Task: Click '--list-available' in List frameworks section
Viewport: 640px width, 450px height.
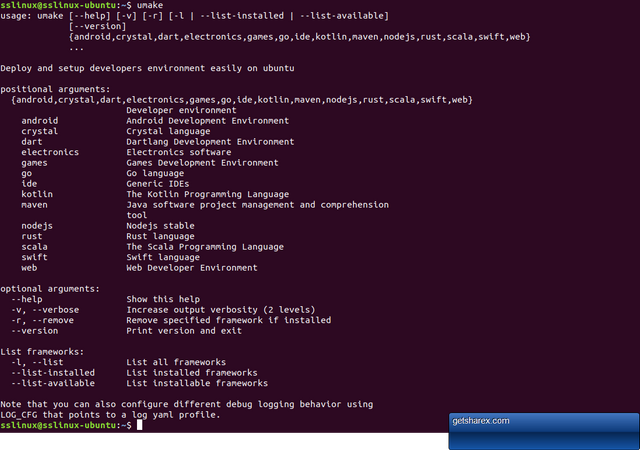Action: [x=53, y=383]
